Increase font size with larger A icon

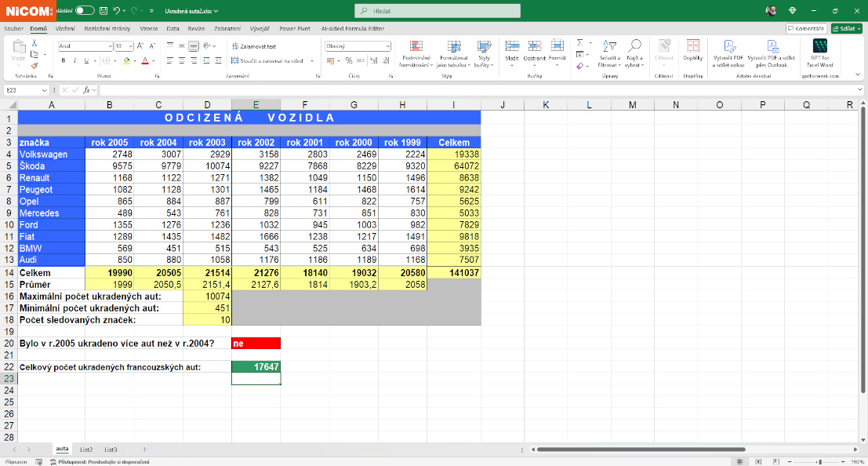(140, 46)
